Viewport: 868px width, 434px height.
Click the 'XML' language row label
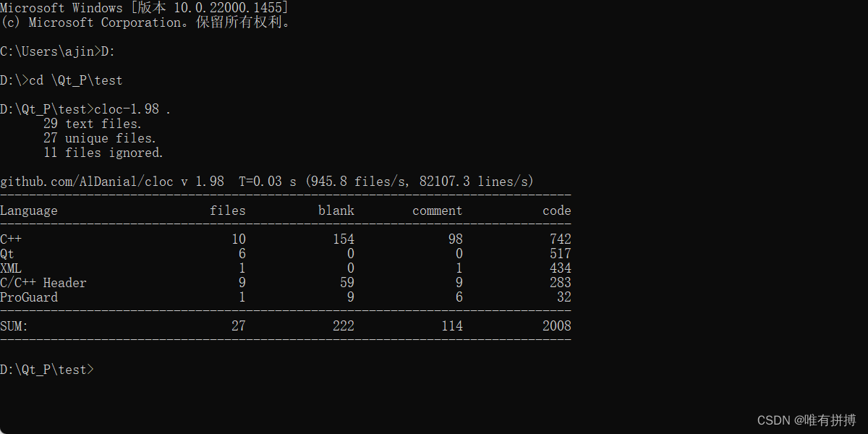pyautogui.click(x=11, y=268)
